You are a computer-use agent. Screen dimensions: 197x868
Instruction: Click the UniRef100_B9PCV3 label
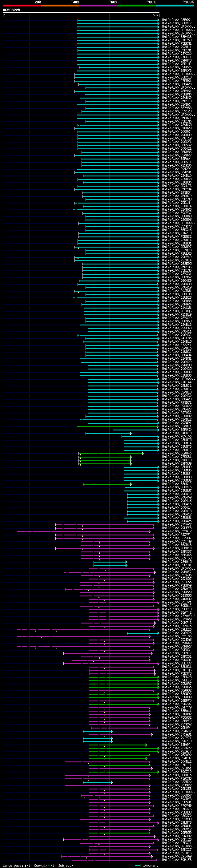pyautogui.click(x=176, y=71)
